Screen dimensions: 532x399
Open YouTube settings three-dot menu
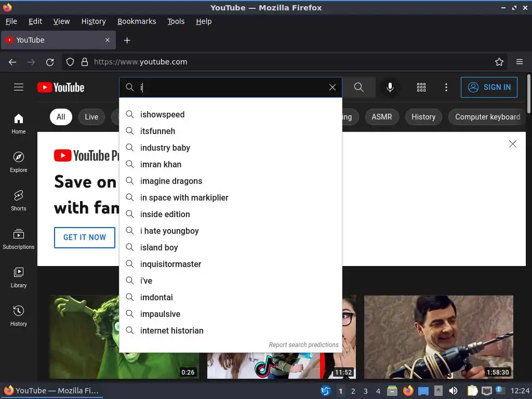(446, 87)
